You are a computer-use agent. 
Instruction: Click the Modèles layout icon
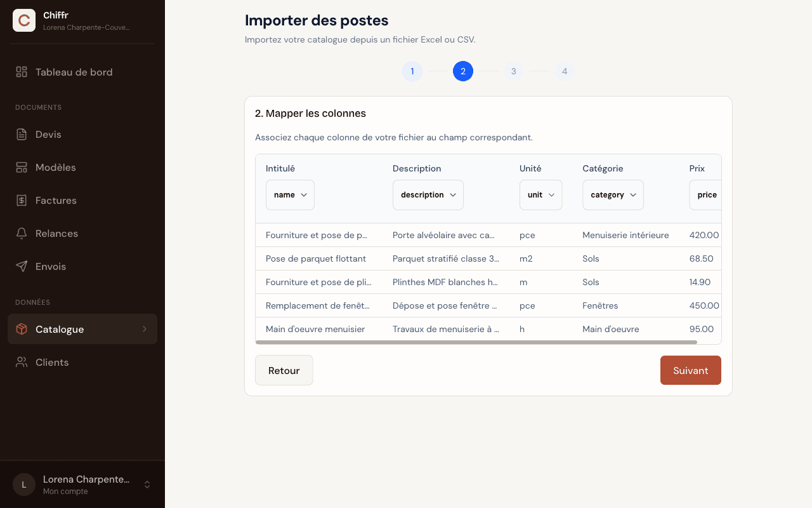22,167
